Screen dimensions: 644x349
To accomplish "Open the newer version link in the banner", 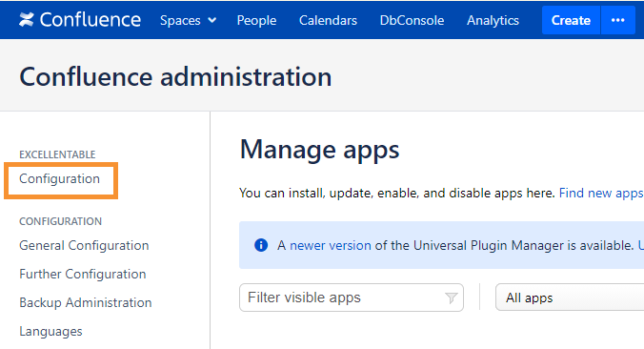I will click(331, 245).
